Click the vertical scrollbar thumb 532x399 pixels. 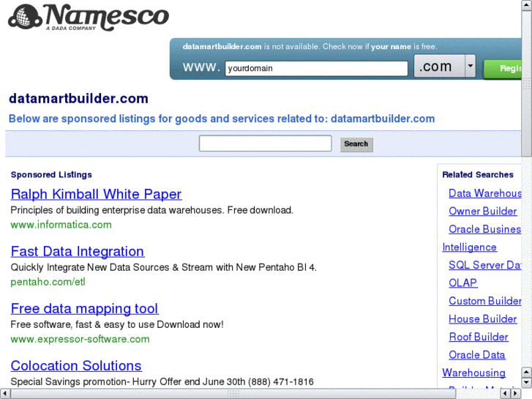(x=526, y=83)
